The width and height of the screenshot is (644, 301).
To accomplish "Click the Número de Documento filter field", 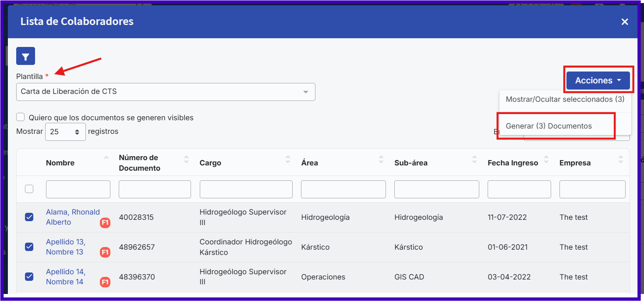I will 155,190.
